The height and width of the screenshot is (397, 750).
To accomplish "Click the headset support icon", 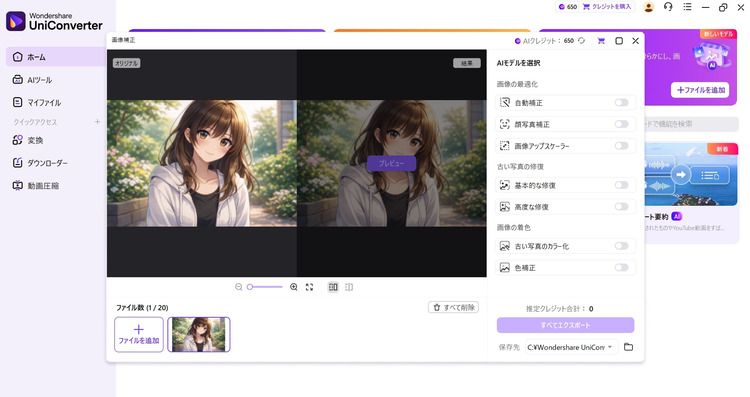I will tap(668, 7).
